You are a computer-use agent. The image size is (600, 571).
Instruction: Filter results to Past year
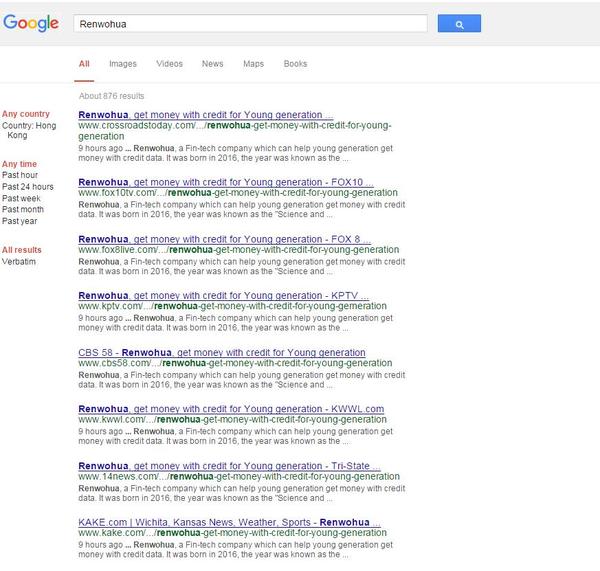click(20, 221)
